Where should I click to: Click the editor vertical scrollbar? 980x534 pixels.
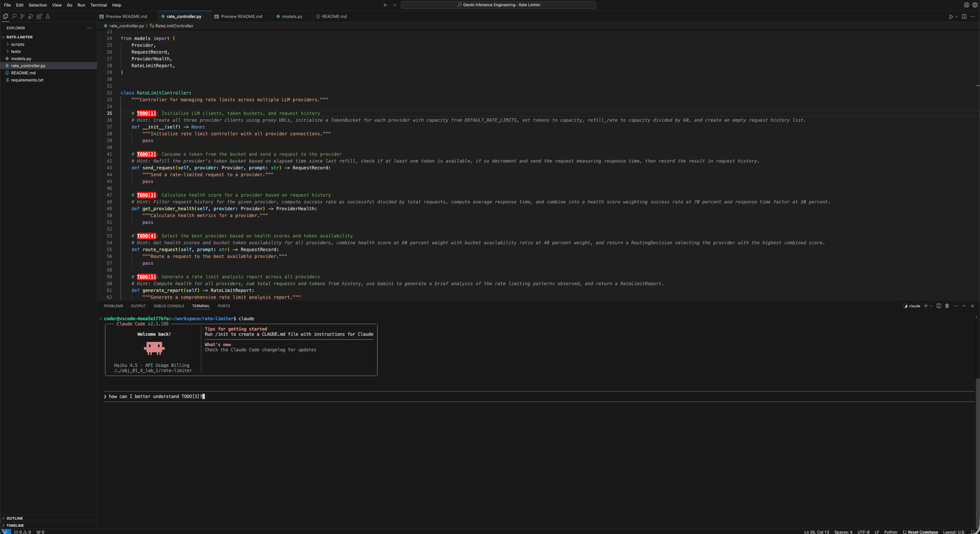[977, 164]
